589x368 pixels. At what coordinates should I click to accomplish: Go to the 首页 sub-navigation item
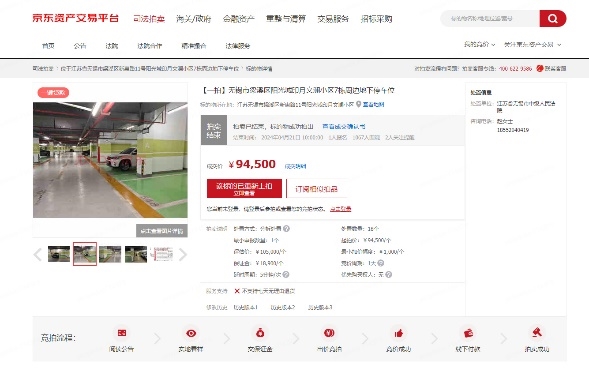(48, 46)
